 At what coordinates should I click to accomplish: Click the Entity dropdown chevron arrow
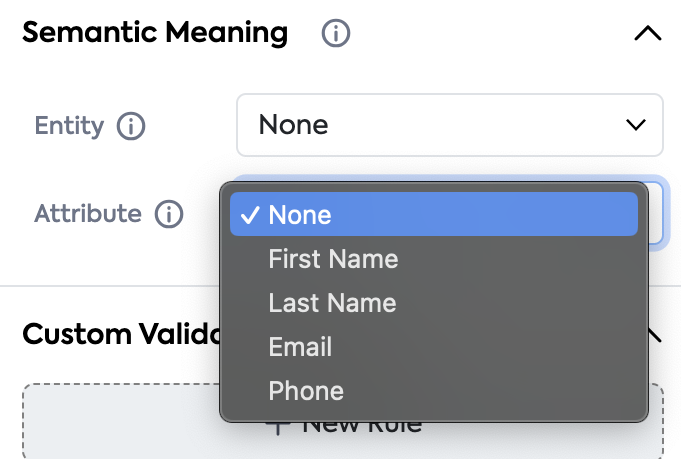click(635, 125)
